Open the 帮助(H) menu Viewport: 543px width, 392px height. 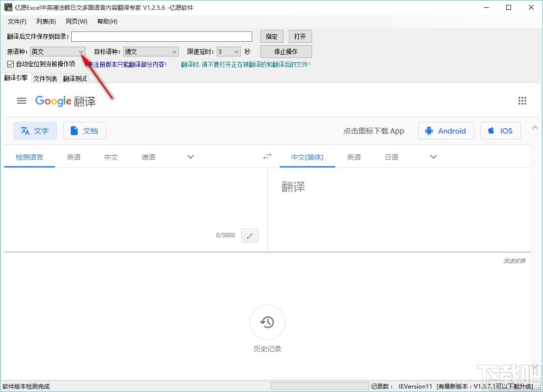[x=106, y=21]
